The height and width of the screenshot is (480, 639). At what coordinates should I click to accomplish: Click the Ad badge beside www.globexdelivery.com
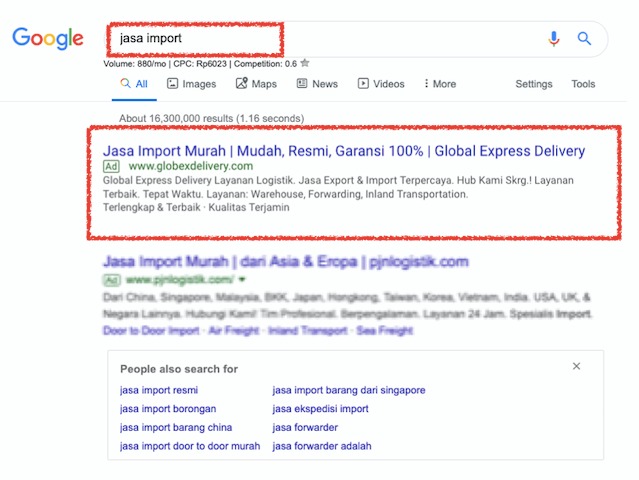click(x=111, y=166)
